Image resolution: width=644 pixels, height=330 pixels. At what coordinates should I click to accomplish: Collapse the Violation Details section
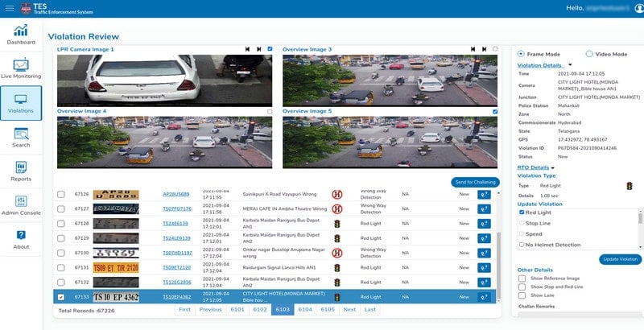point(570,65)
